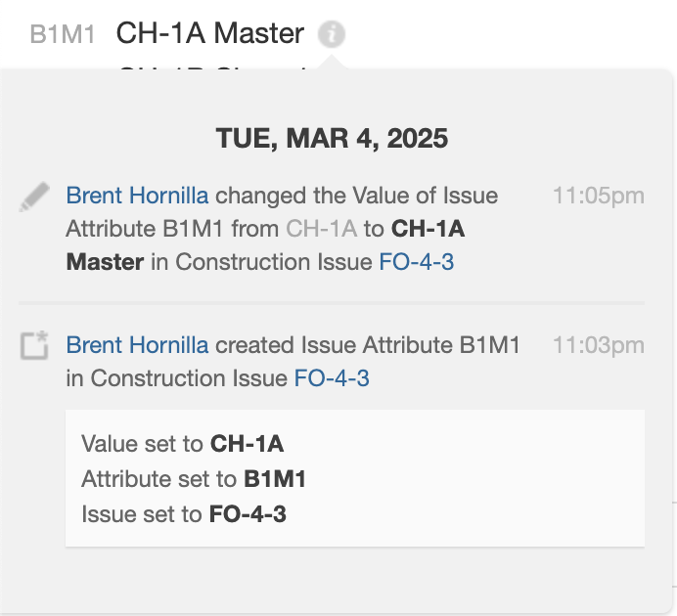Open Brent Hornilla's profile from the 11:05pm entry

137,196
